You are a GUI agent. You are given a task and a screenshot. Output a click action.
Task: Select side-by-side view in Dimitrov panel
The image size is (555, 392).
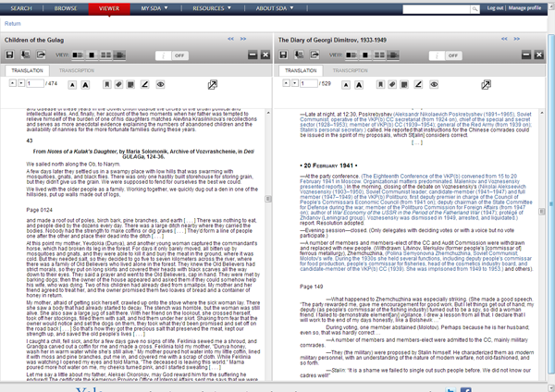(379, 55)
